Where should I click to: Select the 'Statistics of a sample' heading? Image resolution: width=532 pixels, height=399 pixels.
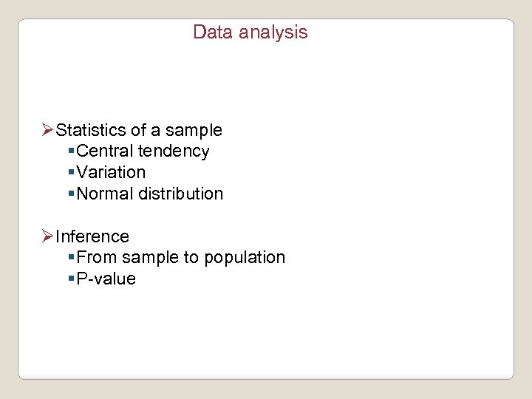click(139, 131)
